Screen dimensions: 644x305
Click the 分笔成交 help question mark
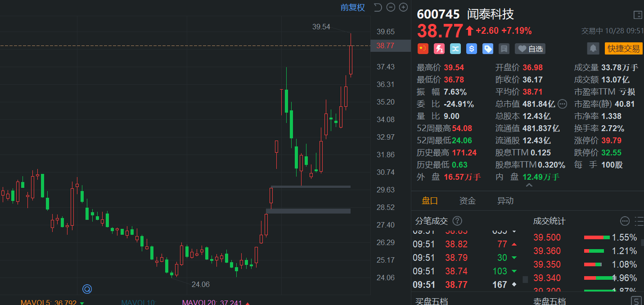click(457, 221)
